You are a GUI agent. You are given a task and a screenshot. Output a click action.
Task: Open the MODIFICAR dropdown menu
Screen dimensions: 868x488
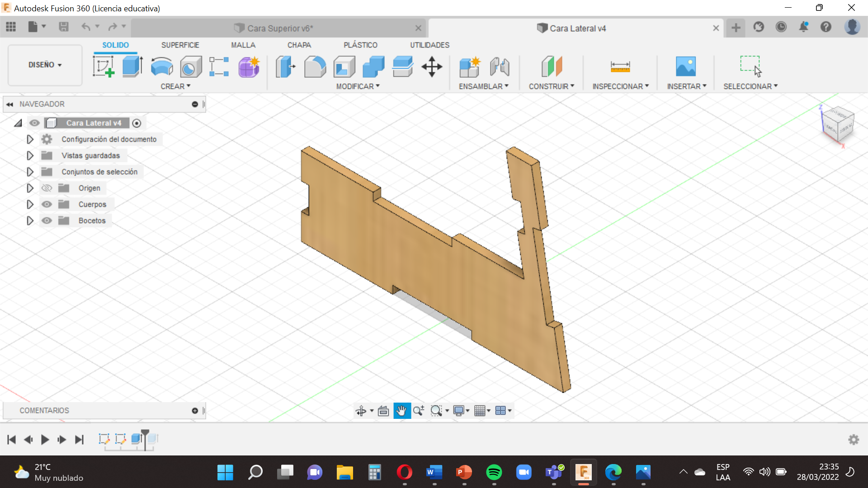(358, 86)
